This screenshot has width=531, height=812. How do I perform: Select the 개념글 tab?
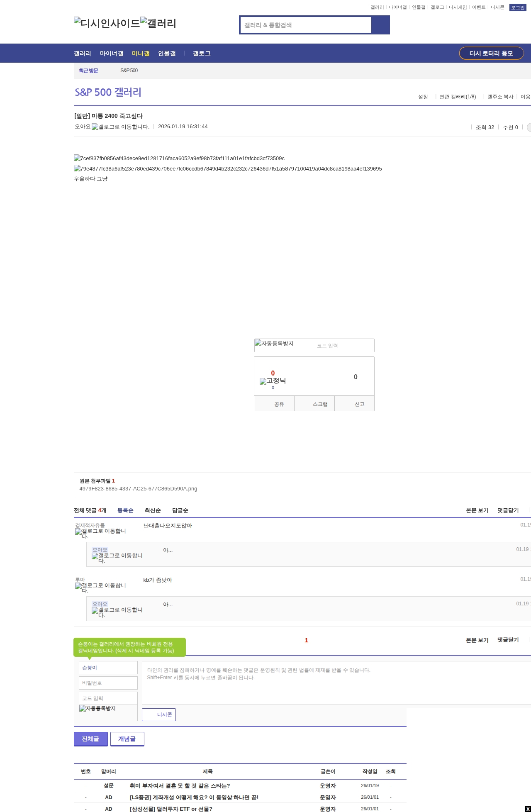click(127, 739)
